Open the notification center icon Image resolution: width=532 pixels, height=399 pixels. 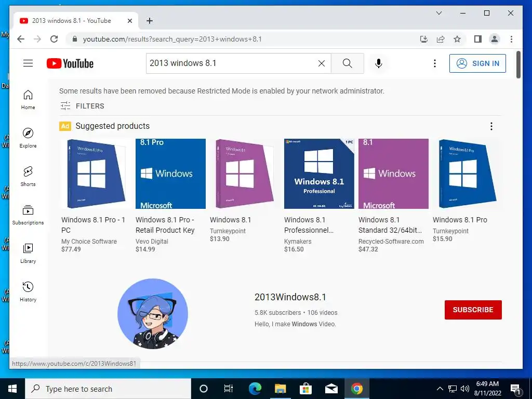(x=515, y=389)
